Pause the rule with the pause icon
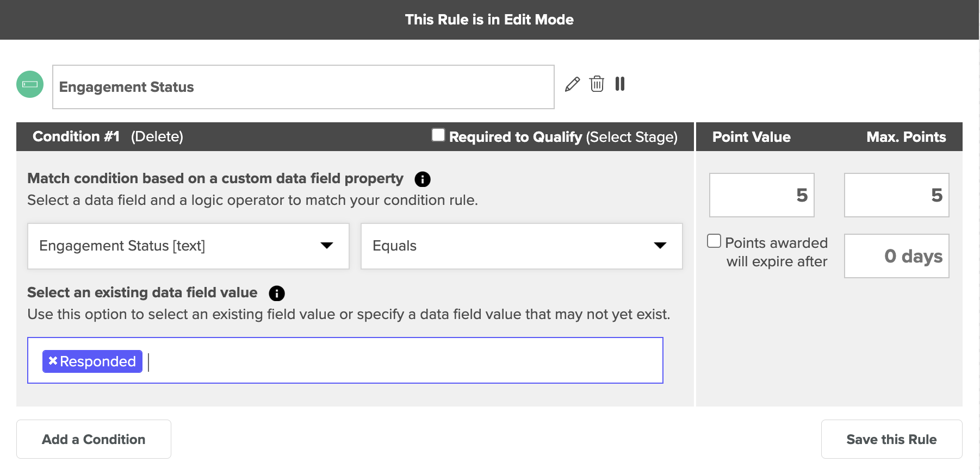The height and width of the screenshot is (475, 980). [620, 84]
